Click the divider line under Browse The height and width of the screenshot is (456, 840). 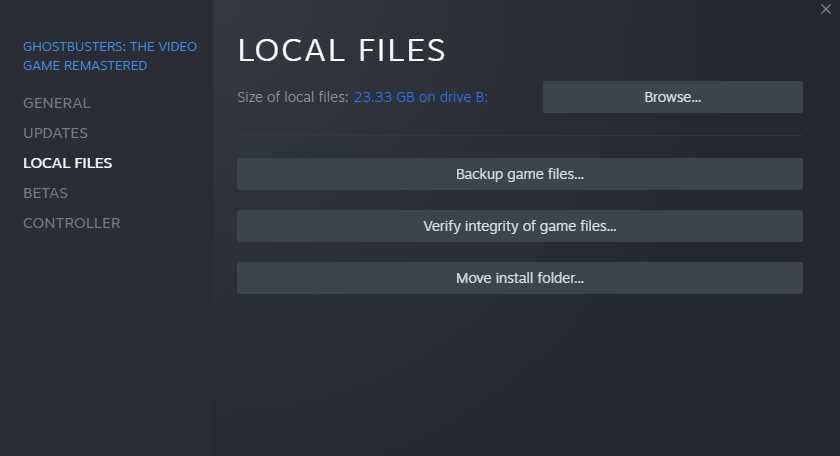point(519,135)
